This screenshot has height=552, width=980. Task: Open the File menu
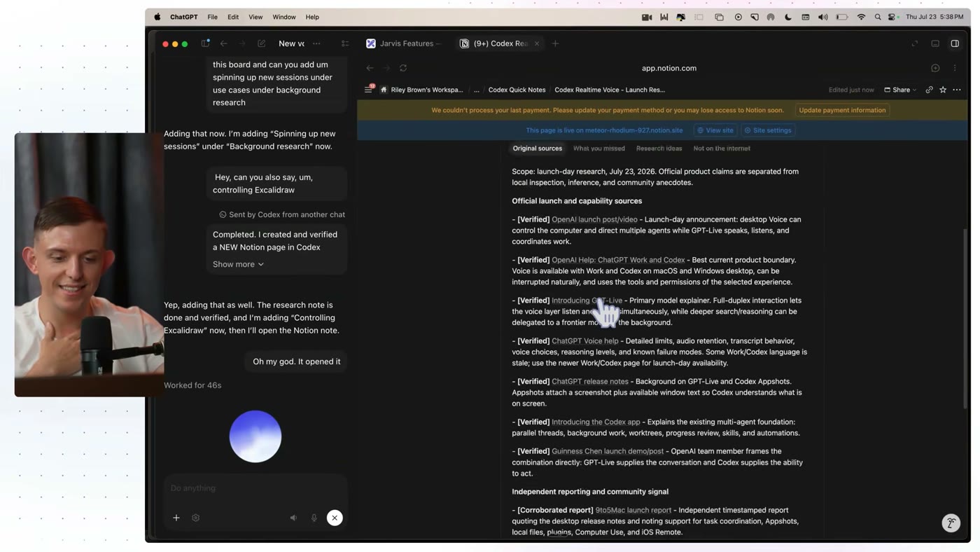coord(212,17)
